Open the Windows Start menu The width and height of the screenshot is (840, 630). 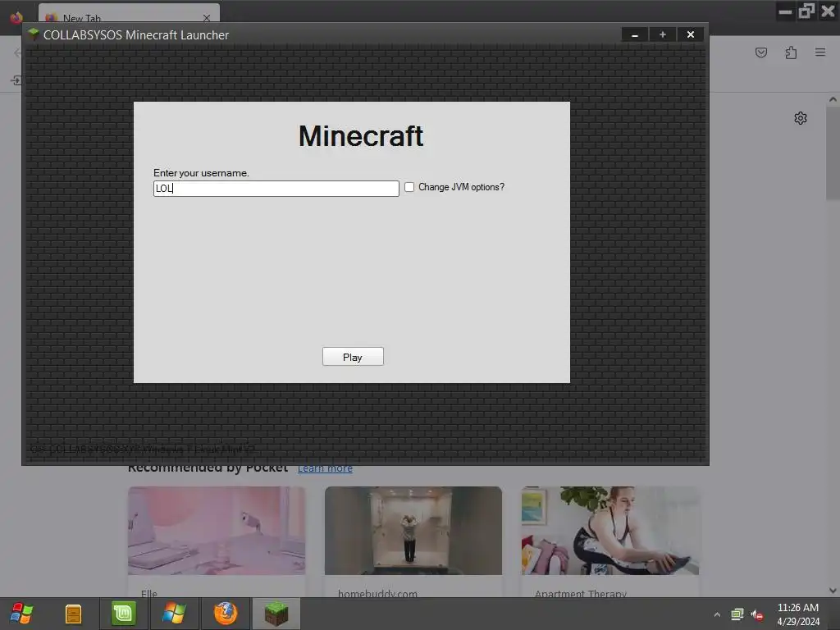[x=21, y=614]
